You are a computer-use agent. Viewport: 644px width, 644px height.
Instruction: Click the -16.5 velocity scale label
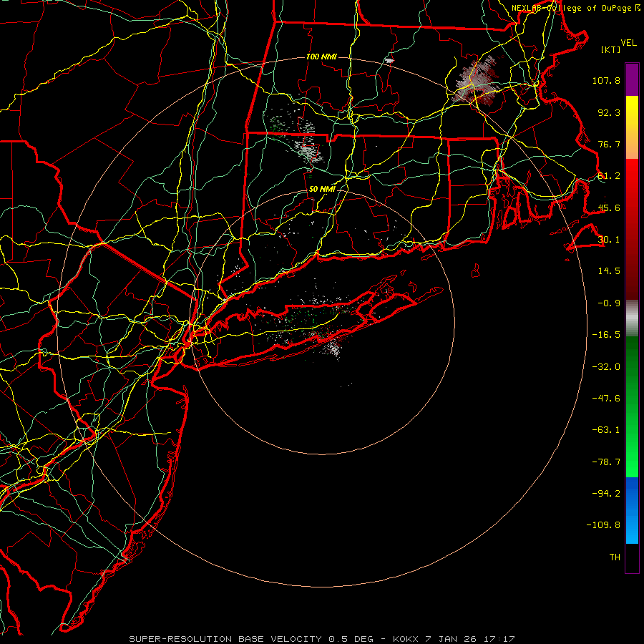tap(606, 335)
